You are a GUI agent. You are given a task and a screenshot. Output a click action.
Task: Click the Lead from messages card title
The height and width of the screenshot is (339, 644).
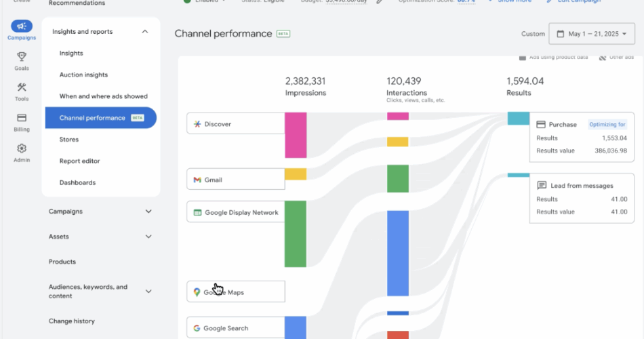click(x=582, y=186)
